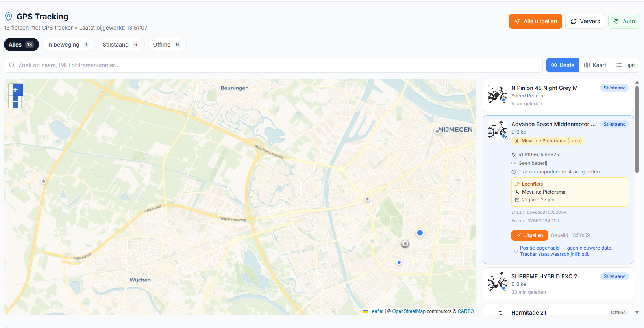
Task: Click Stilstaand badge on N Pinion card
Action: point(614,88)
